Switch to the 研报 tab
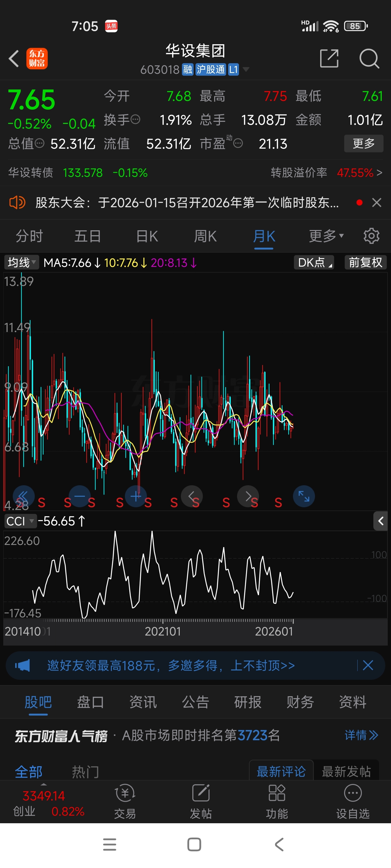391x868 pixels. point(248,702)
